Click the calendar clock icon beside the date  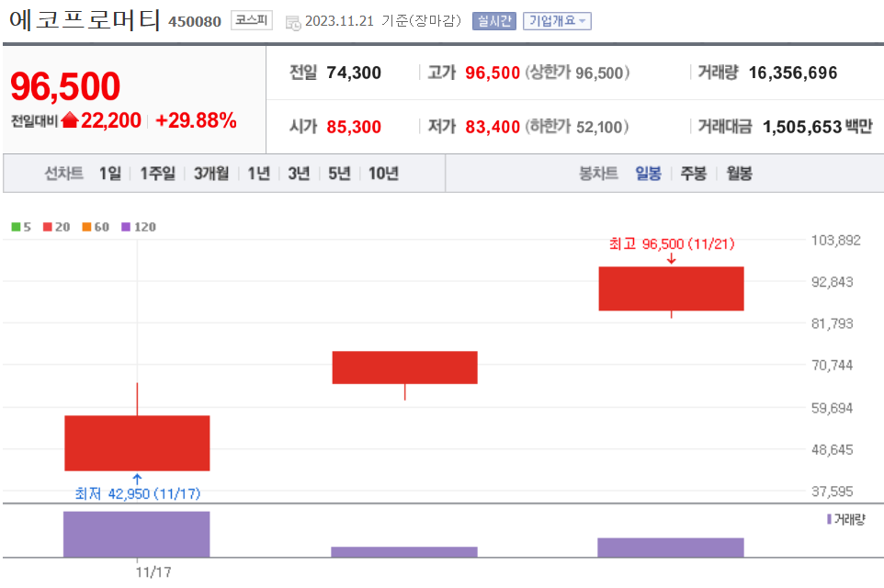(x=293, y=23)
